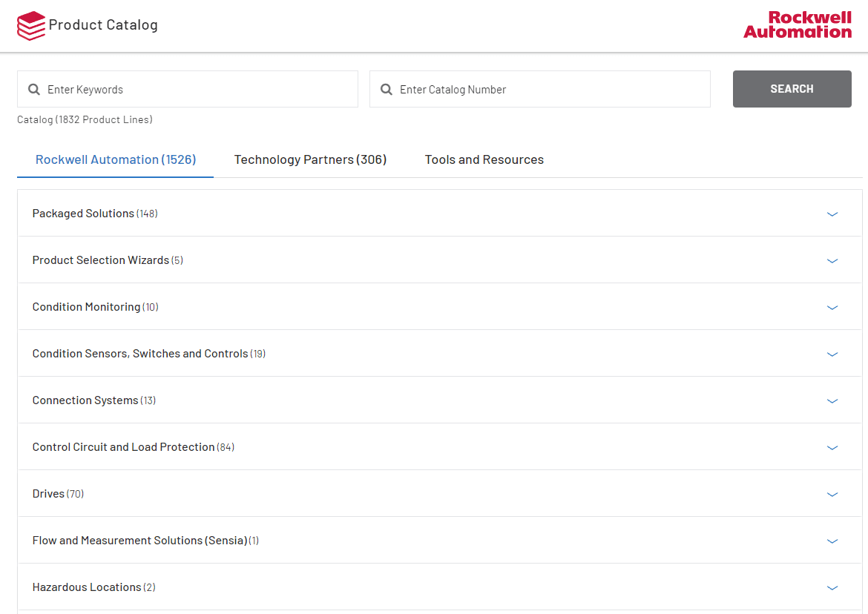This screenshot has width=868, height=614.
Task: Expand Control Circuit and Load Protection chevron
Action: (x=832, y=447)
